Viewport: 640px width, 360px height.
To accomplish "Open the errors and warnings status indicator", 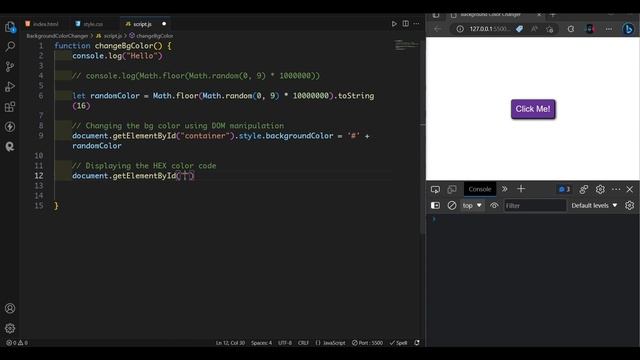I will pyautogui.click(x=17, y=343).
